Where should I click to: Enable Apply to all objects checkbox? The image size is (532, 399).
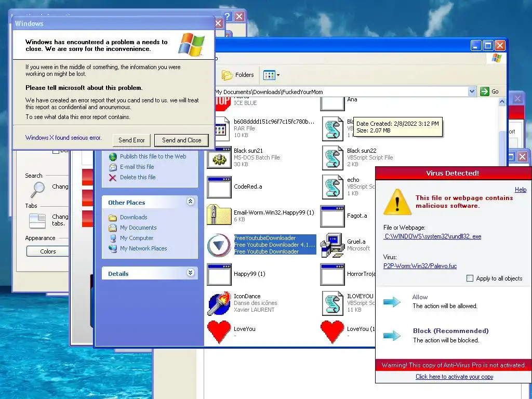tap(470, 278)
